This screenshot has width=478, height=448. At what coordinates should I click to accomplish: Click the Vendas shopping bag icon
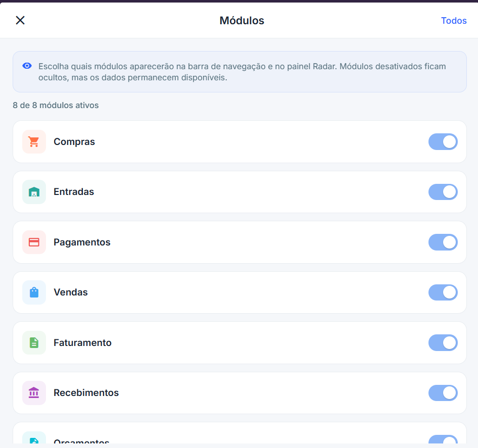pos(34,292)
